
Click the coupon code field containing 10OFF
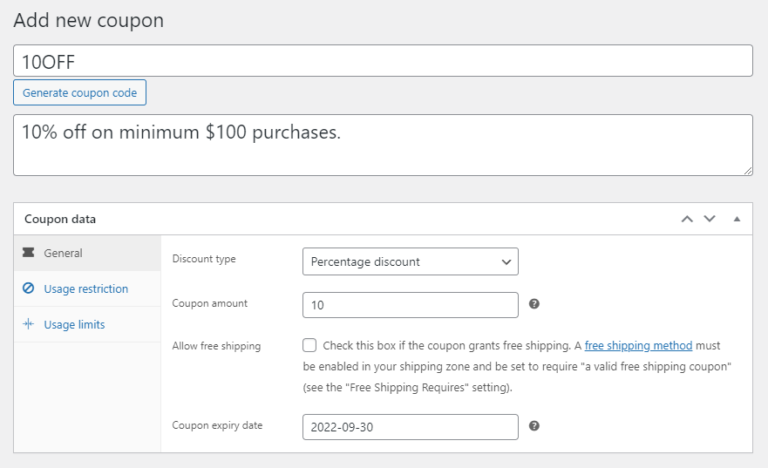[383, 61]
